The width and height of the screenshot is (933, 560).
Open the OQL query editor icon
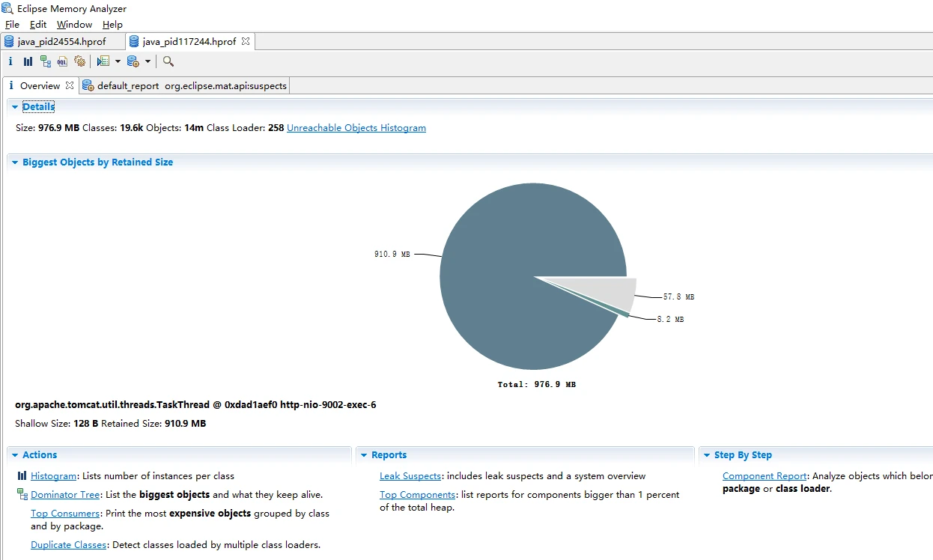(x=63, y=61)
